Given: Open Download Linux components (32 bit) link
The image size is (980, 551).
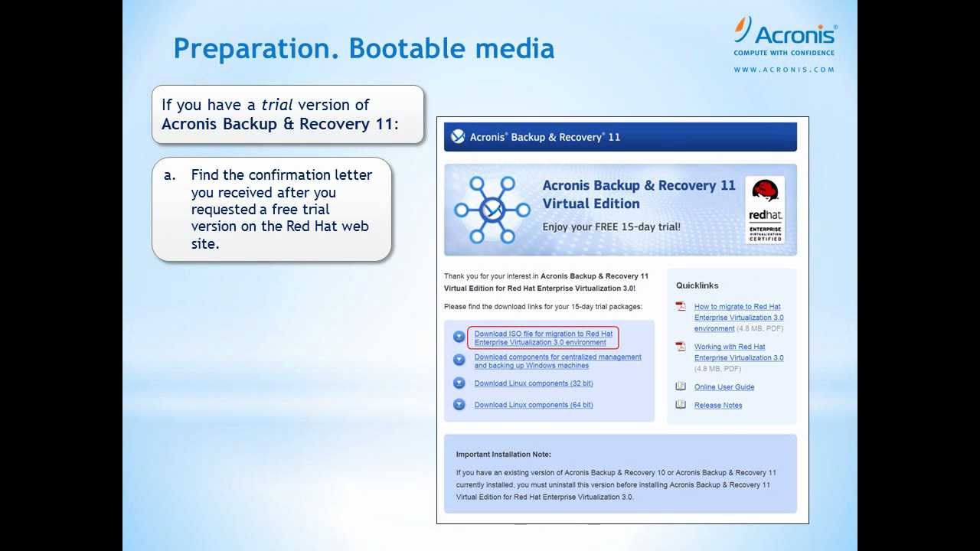Looking at the screenshot, I should pos(534,383).
